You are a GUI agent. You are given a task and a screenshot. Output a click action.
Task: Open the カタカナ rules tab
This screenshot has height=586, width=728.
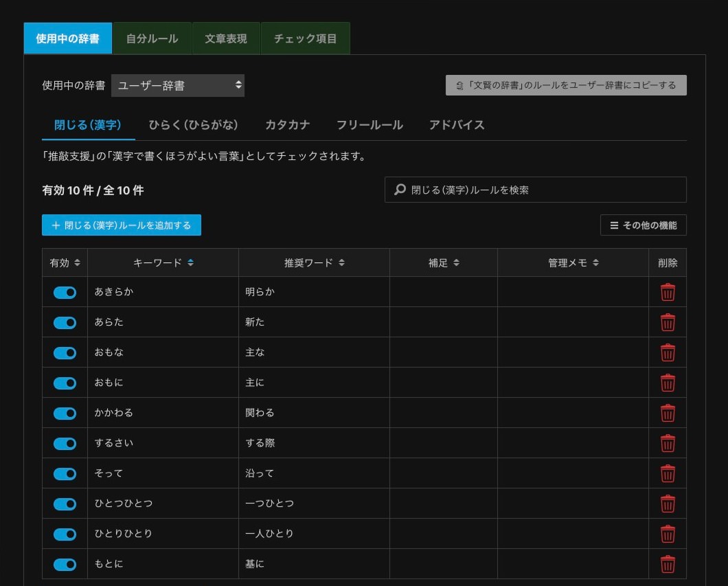[x=287, y=126]
